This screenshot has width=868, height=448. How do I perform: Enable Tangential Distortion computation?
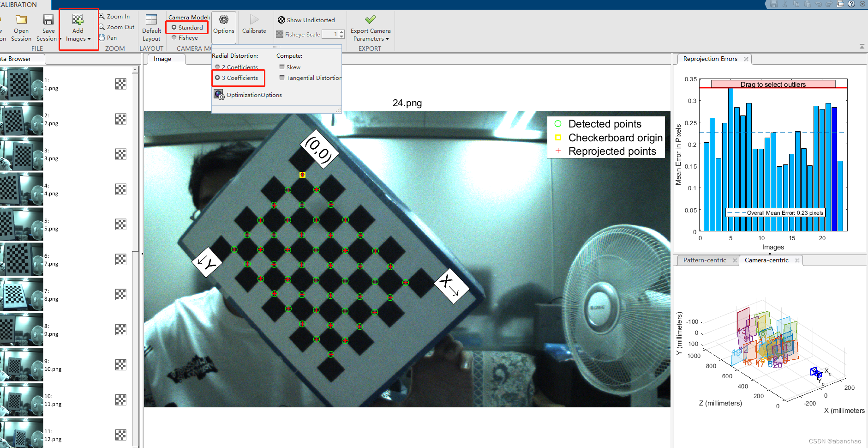[x=282, y=78]
